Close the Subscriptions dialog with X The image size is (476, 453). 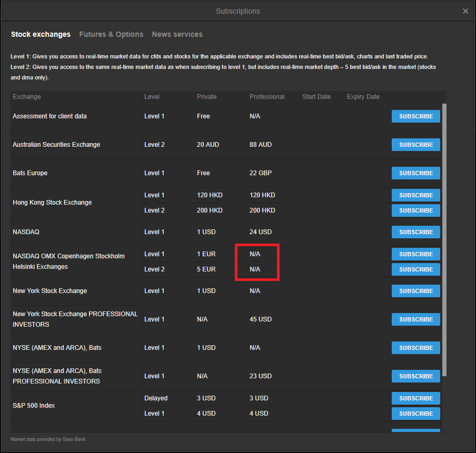[465, 11]
